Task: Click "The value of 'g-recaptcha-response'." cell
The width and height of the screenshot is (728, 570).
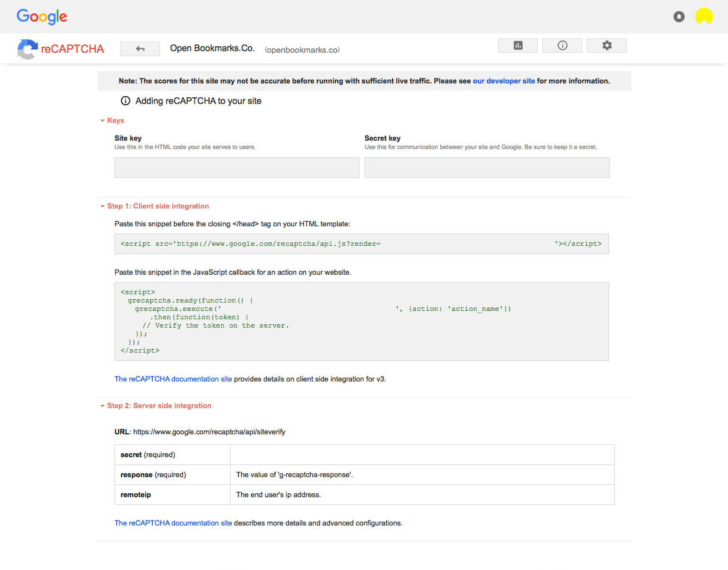Action: coord(422,474)
